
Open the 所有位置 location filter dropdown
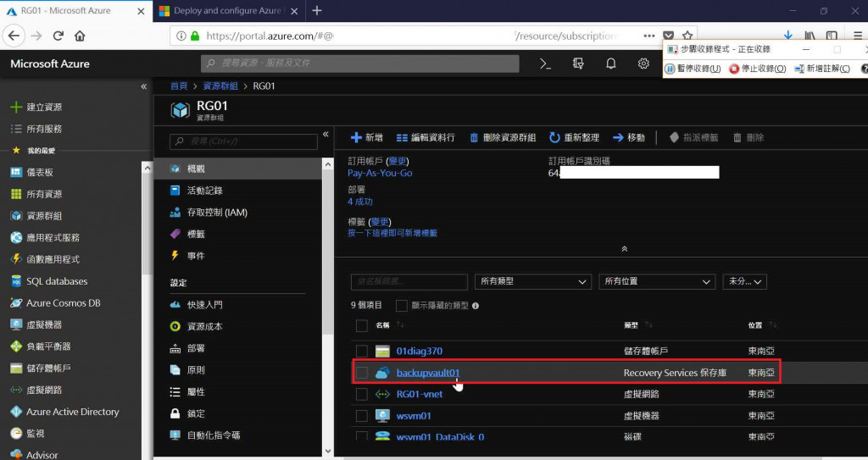657,282
